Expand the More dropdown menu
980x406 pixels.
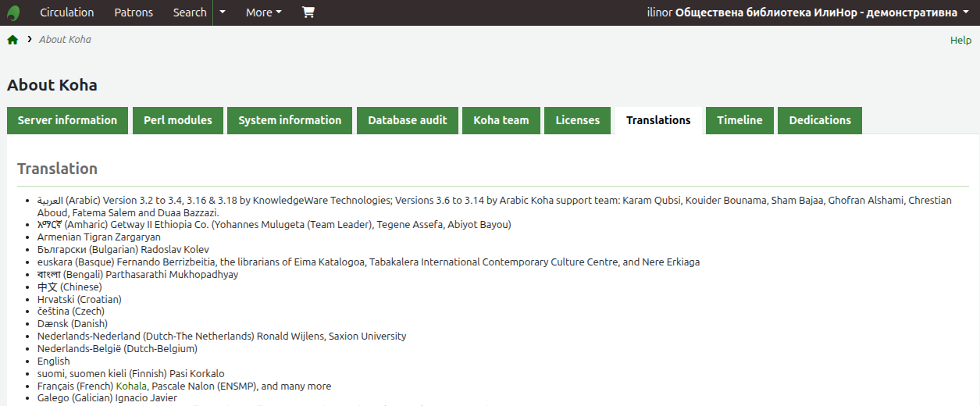pos(263,12)
